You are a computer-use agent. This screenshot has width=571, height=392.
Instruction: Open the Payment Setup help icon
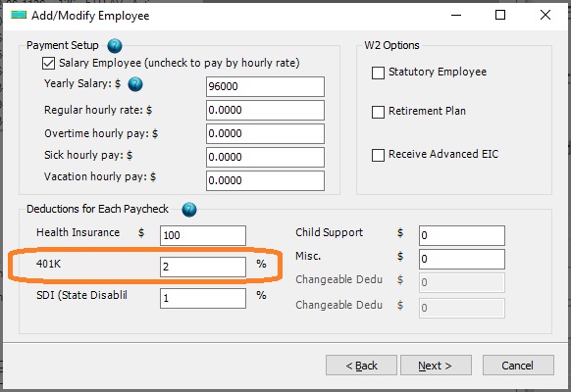point(115,46)
